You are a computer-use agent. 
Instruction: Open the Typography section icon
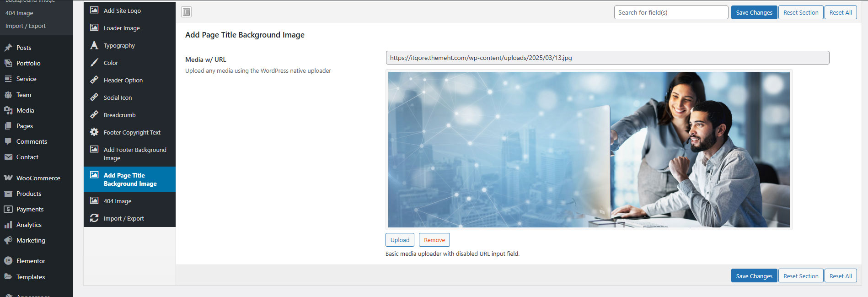[x=94, y=45]
